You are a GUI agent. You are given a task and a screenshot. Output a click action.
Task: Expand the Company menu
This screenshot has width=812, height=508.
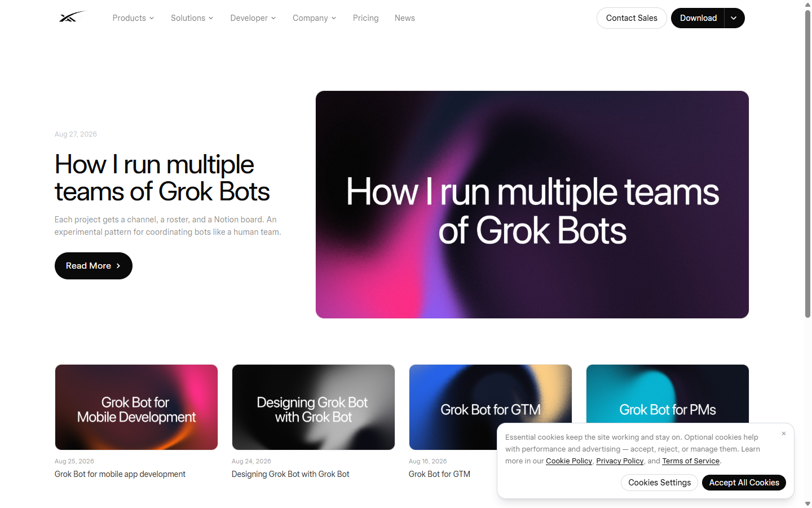(x=315, y=18)
